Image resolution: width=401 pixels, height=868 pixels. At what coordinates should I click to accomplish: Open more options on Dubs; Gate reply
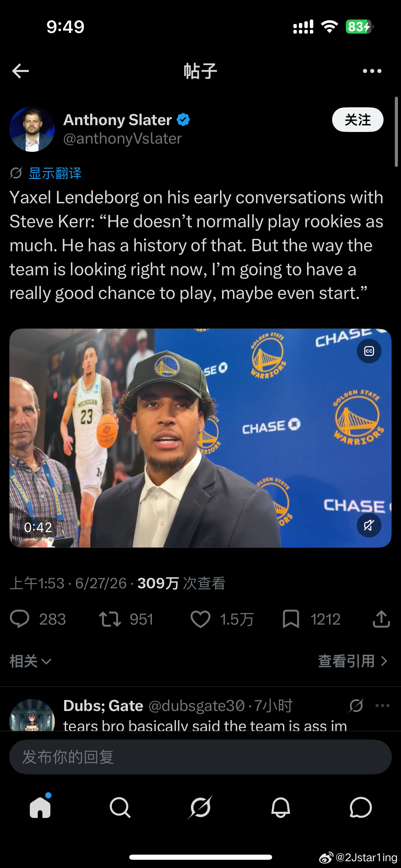pos(382,706)
